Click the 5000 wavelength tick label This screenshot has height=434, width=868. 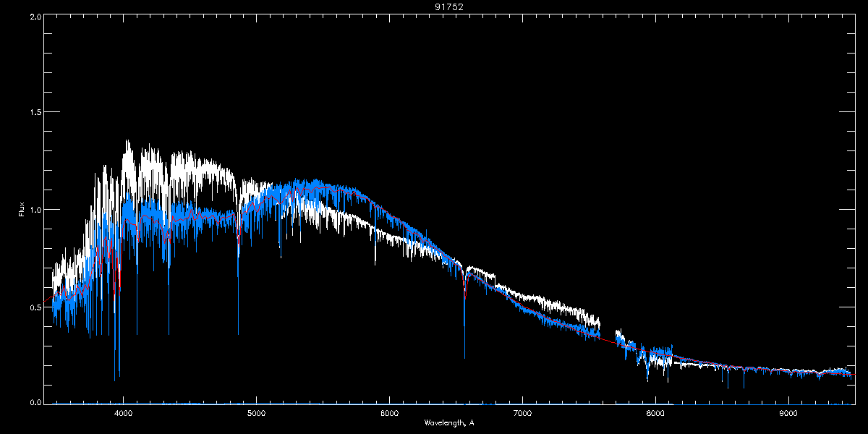coord(257,413)
